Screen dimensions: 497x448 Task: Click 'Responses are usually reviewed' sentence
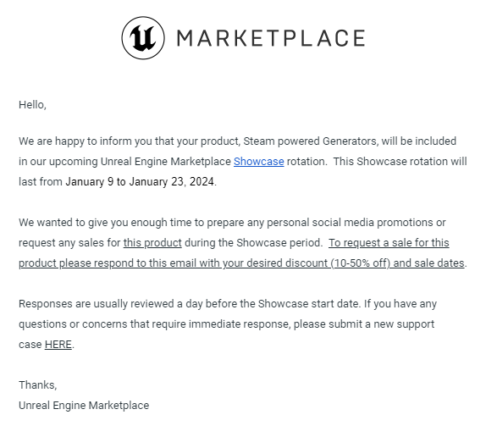(96, 304)
